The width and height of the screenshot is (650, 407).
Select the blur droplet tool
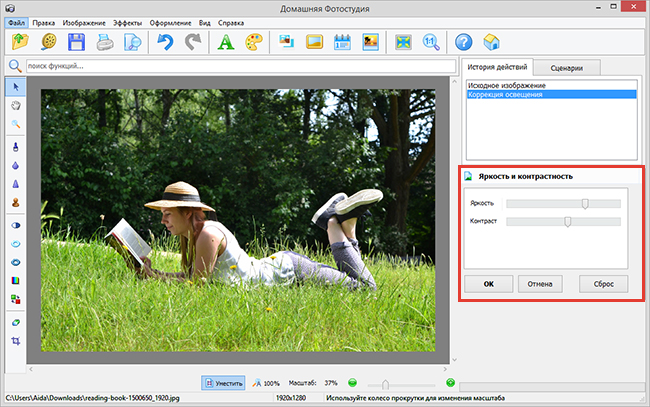(x=16, y=165)
